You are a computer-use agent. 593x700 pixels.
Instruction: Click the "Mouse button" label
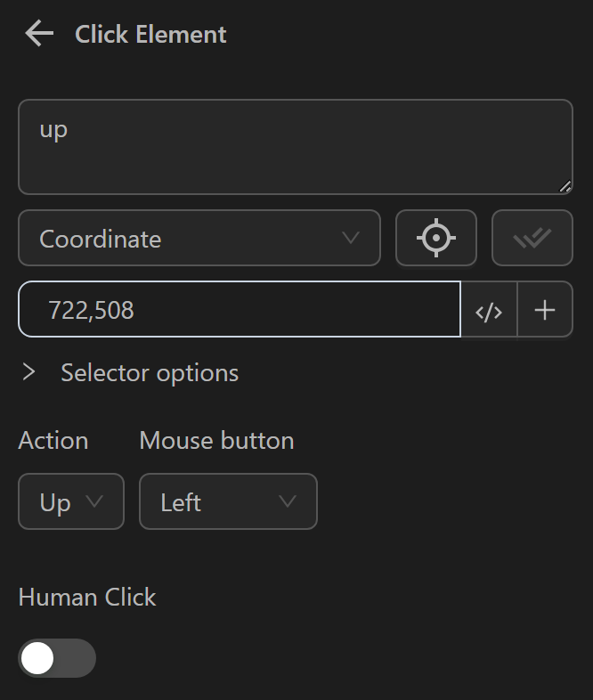coord(216,440)
